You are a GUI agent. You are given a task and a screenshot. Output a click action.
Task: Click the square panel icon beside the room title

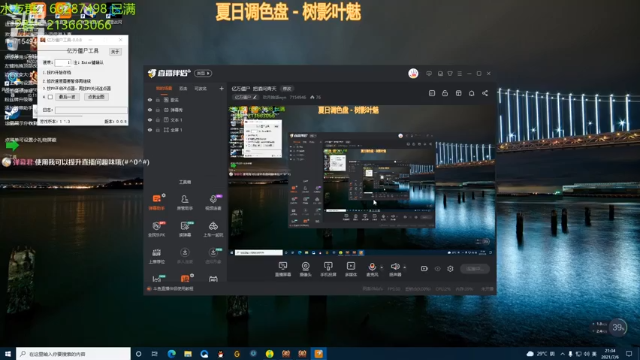pos(432,93)
